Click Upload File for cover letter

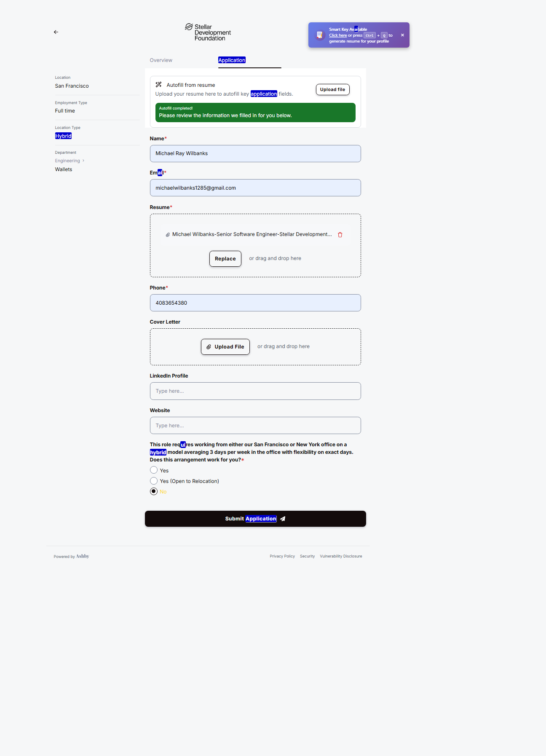[225, 347]
